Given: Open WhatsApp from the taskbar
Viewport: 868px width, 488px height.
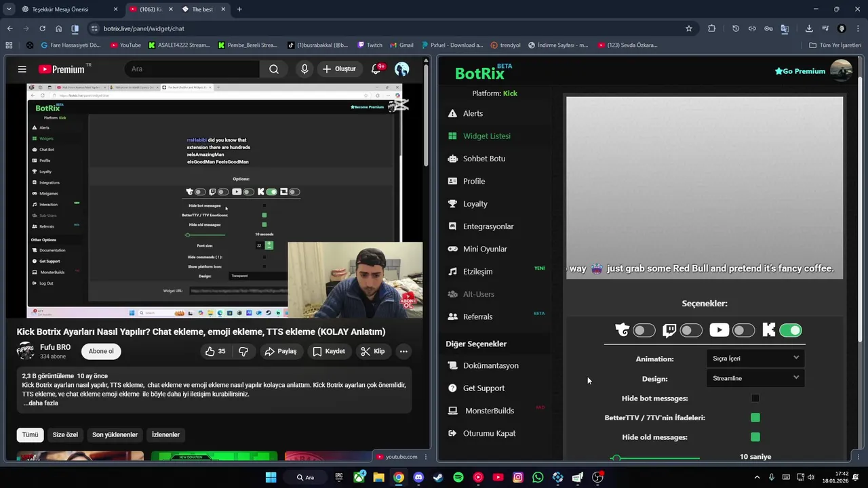Looking at the screenshot, I should (x=538, y=477).
